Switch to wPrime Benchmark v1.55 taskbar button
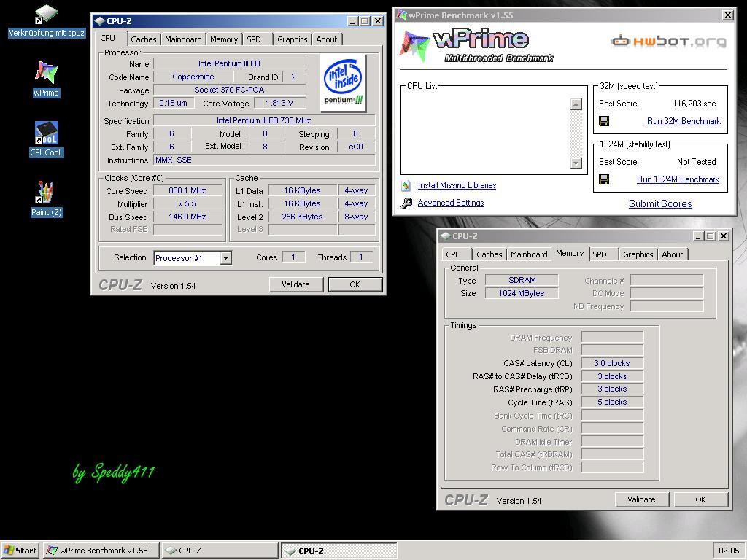747x560 pixels. (x=101, y=551)
